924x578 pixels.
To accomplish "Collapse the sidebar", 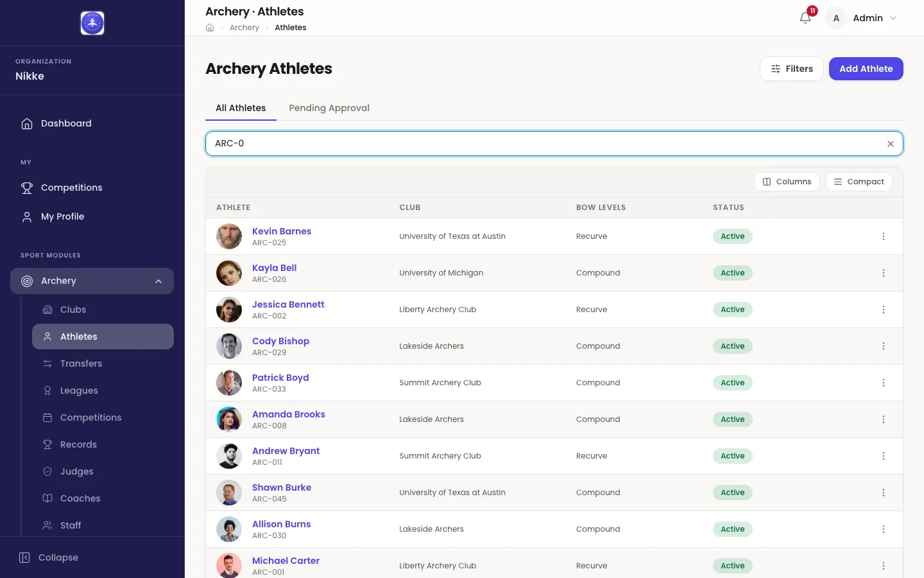I will tap(49, 557).
